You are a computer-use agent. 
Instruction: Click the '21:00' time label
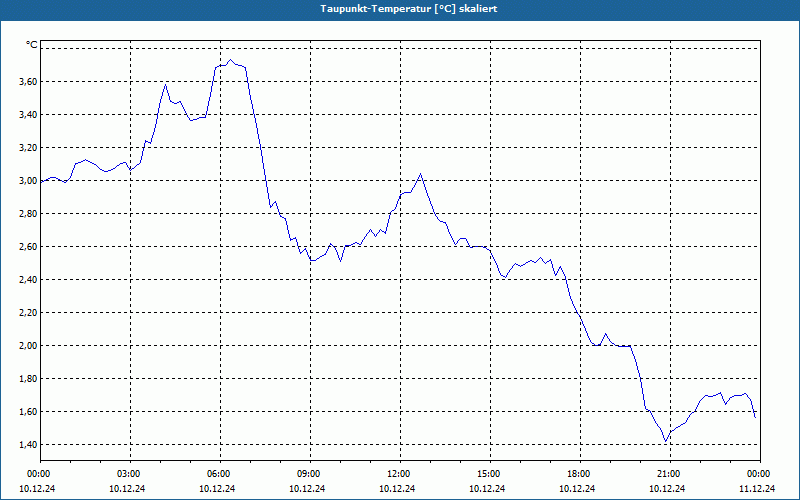coord(667,474)
